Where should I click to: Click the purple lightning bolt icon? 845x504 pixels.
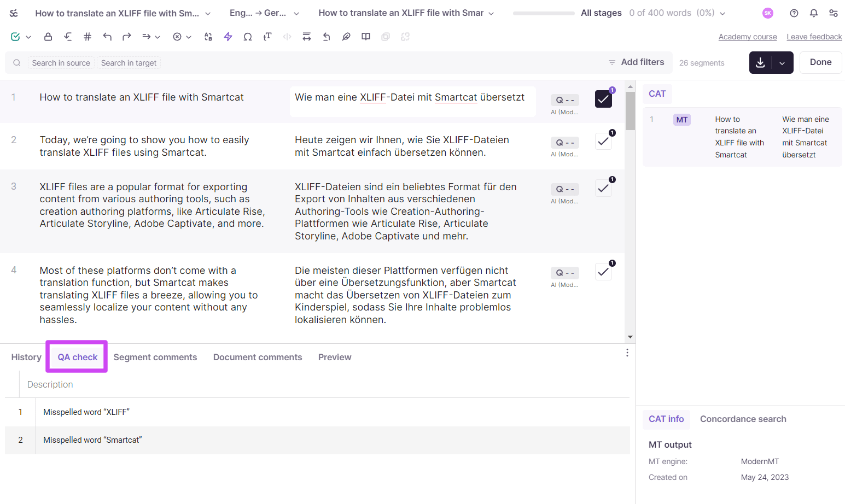point(228,37)
